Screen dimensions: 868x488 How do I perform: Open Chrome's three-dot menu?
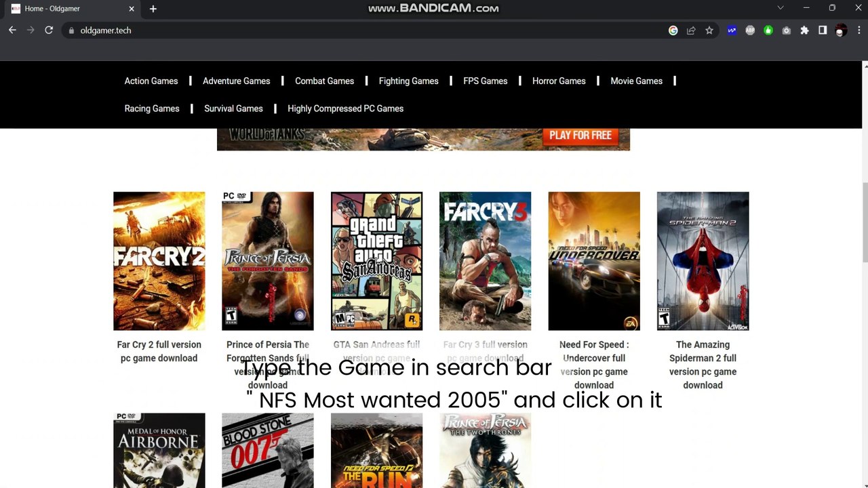[859, 30]
